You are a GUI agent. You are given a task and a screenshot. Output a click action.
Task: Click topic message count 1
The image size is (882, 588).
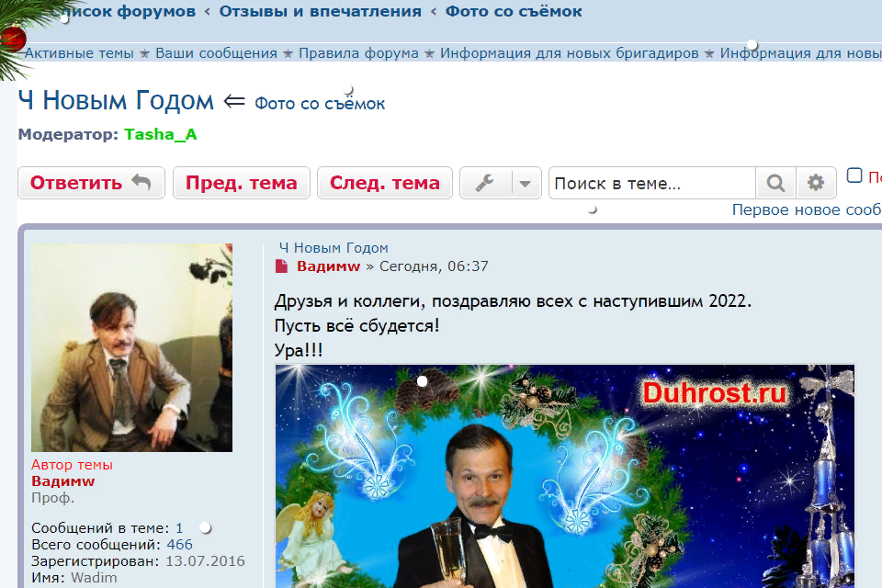point(179,528)
